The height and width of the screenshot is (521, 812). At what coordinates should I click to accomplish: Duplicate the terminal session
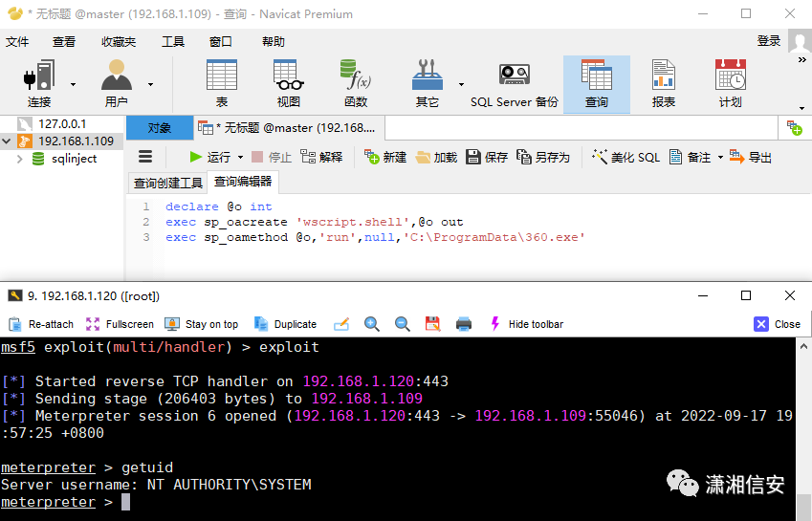(x=285, y=324)
